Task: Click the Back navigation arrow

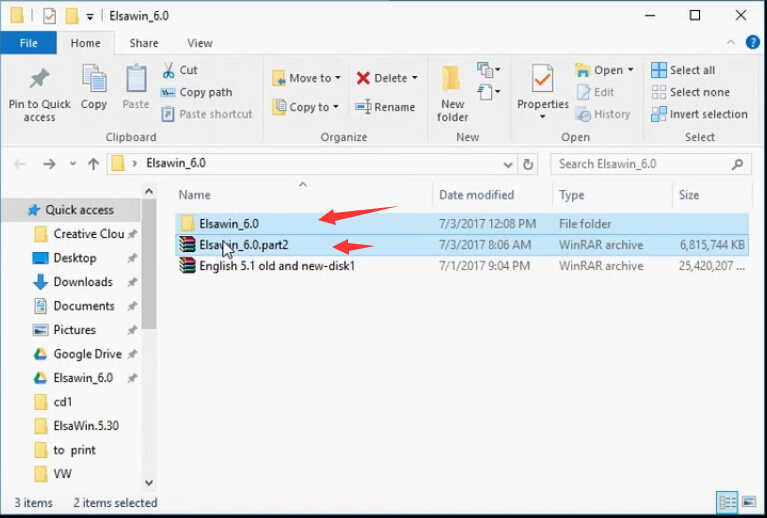Action: 20,164
